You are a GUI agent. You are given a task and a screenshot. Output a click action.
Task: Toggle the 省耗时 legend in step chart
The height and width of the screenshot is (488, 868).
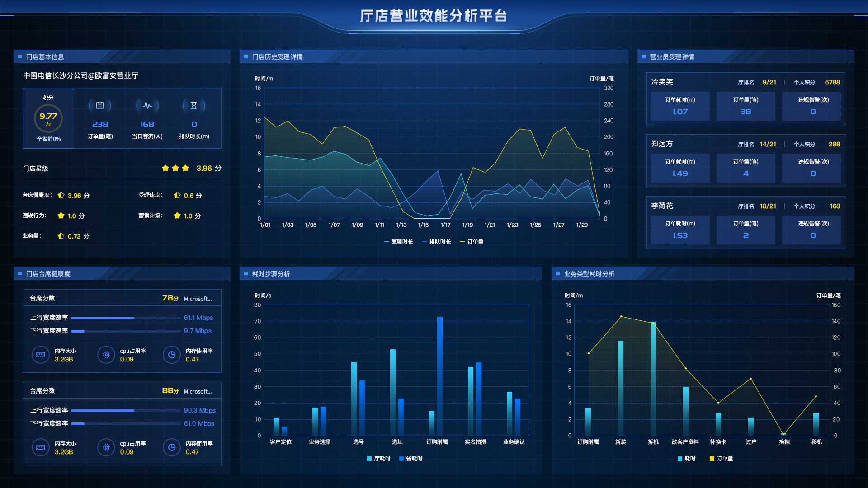point(410,459)
